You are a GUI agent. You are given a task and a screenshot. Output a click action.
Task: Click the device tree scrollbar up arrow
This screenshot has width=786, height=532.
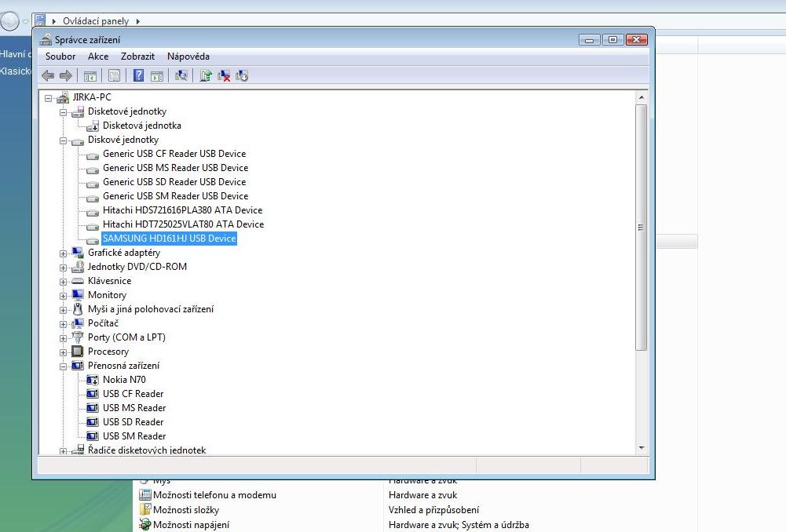point(642,97)
